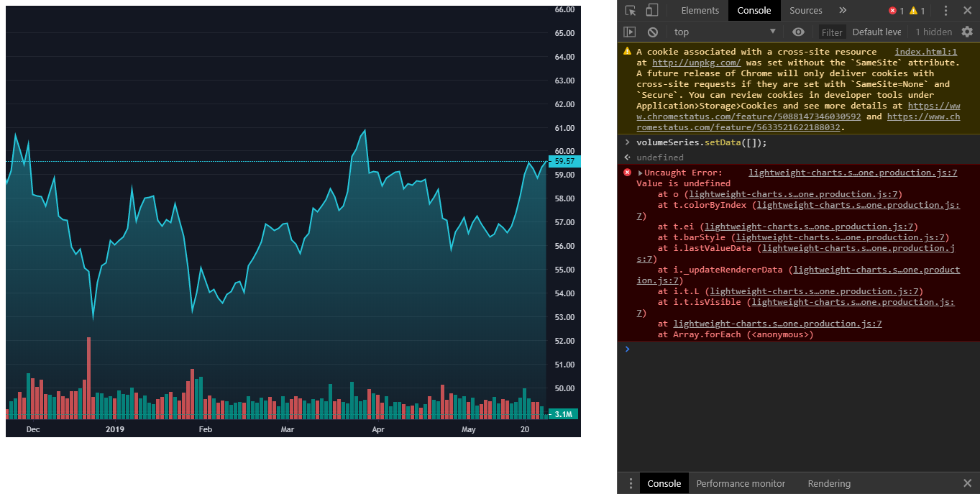
Task: Open the 'top' frame context dropdown
Action: (723, 31)
